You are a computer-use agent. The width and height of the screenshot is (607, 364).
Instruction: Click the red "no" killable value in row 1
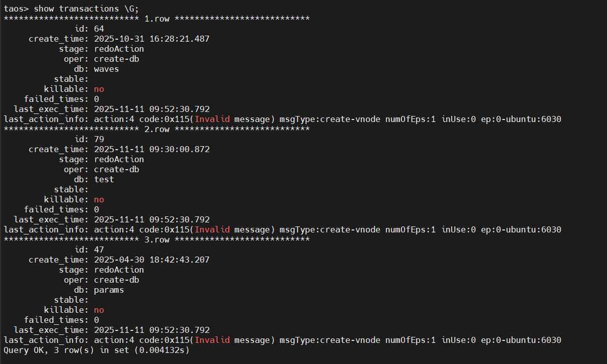[x=99, y=89]
